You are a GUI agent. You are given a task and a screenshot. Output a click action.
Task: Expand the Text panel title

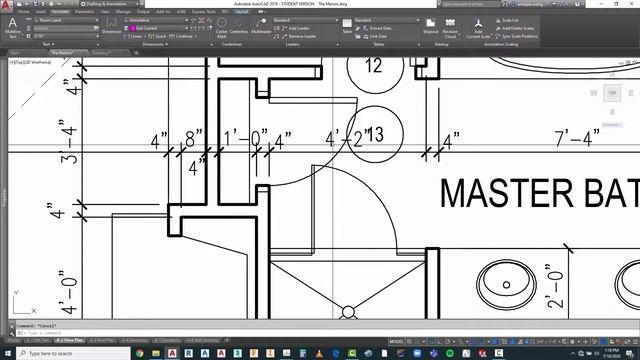pyautogui.click(x=48, y=44)
